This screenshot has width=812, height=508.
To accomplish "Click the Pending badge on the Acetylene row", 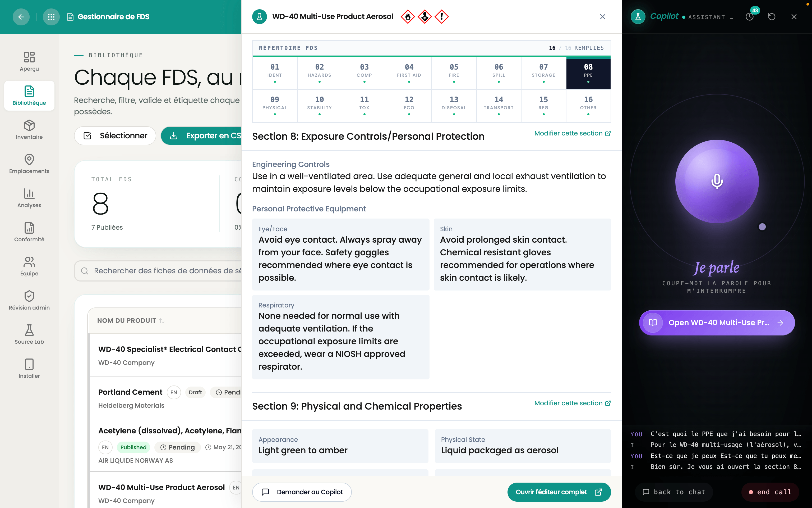I will click(x=178, y=447).
